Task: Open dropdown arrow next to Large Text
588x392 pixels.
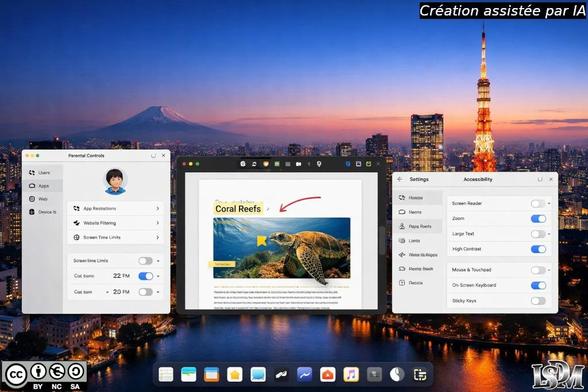Action: pos(549,234)
